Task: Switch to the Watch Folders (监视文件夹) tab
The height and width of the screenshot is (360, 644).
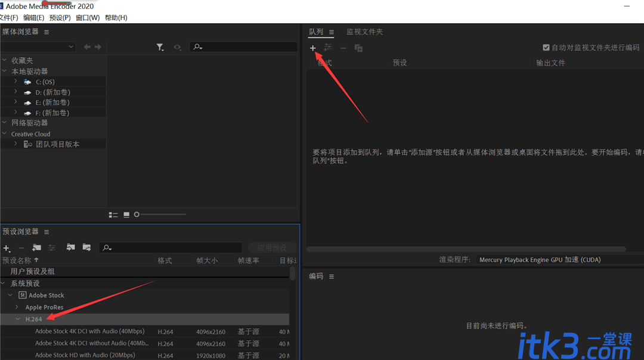Action: [364, 32]
